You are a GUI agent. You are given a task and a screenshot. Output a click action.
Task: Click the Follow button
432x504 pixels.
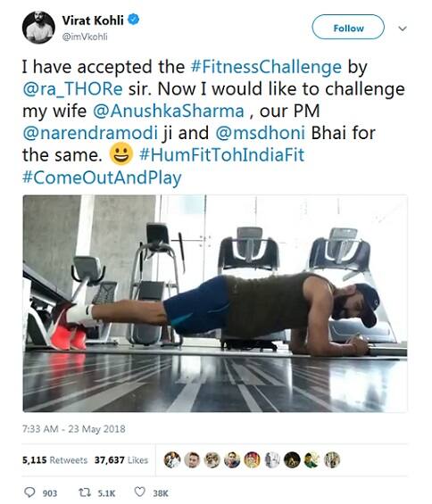[x=348, y=28]
